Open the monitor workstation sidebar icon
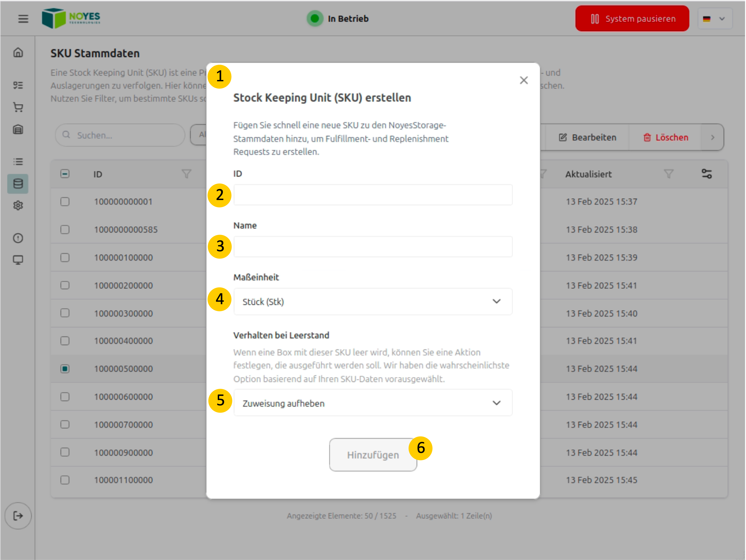746x560 pixels. click(18, 260)
